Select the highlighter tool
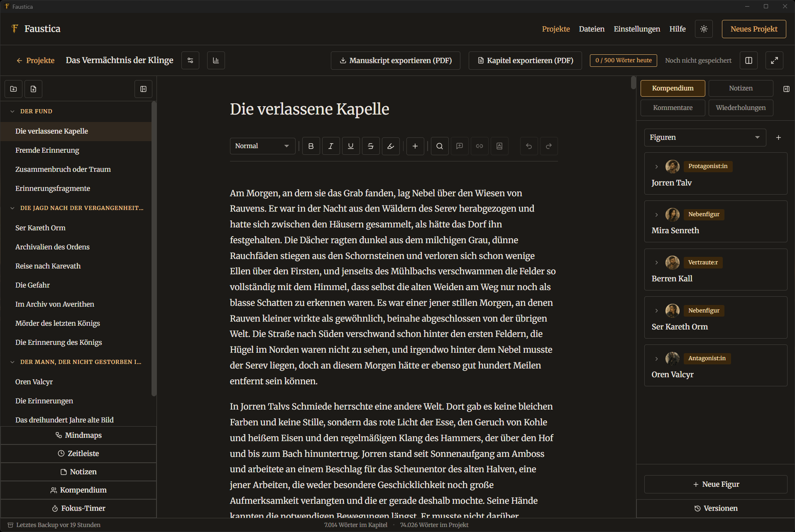 [391, 146]
